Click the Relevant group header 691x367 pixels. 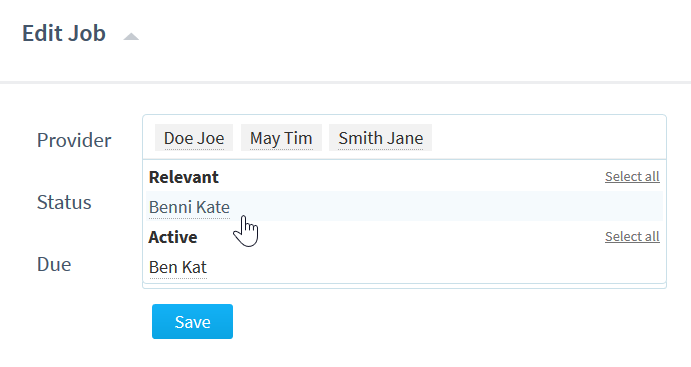click(x=183, y=177)
